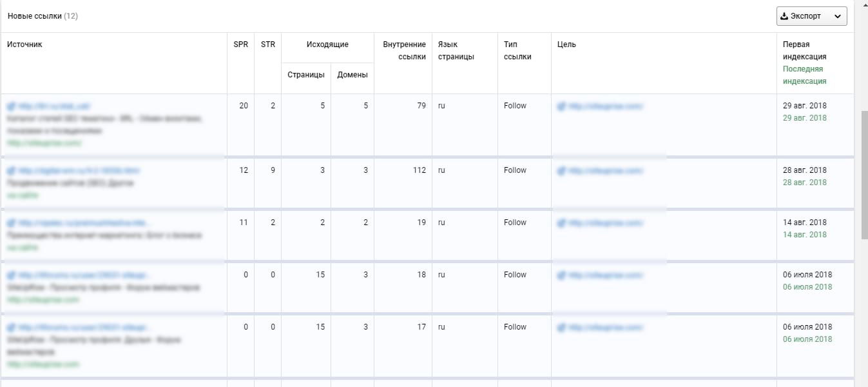Viewport: 868px width, 387px height.
Task: Select SPR value 12 cell
Action: coord(244,170)
